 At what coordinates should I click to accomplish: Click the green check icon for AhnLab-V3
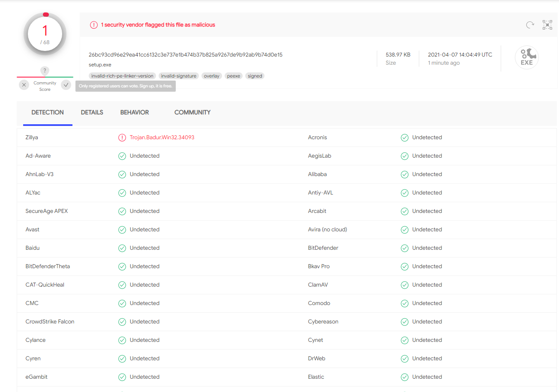122,174
